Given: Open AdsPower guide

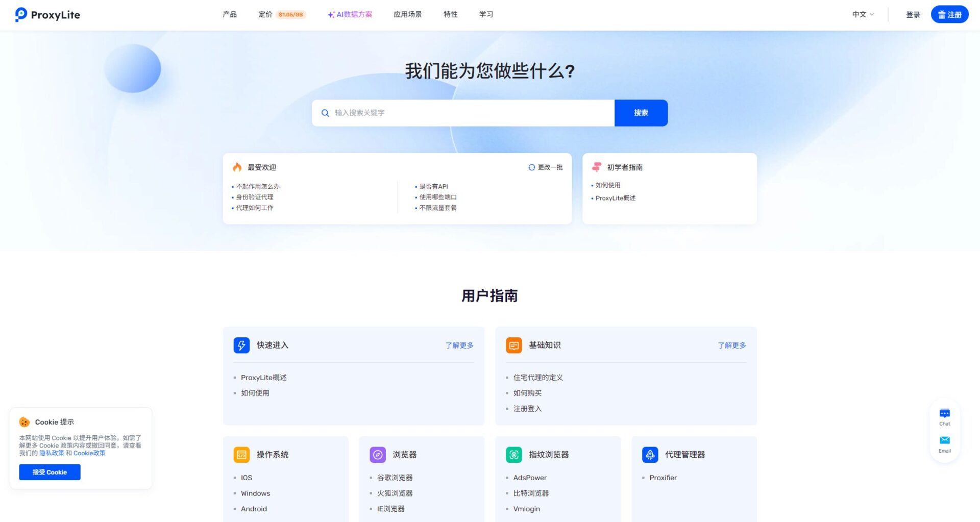Looking at the screenshot, I should click(x=530, y=478).
